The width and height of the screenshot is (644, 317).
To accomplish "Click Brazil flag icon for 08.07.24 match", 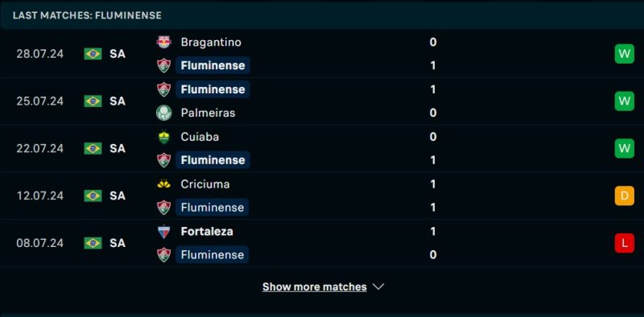I will click(x=93, y=243).
